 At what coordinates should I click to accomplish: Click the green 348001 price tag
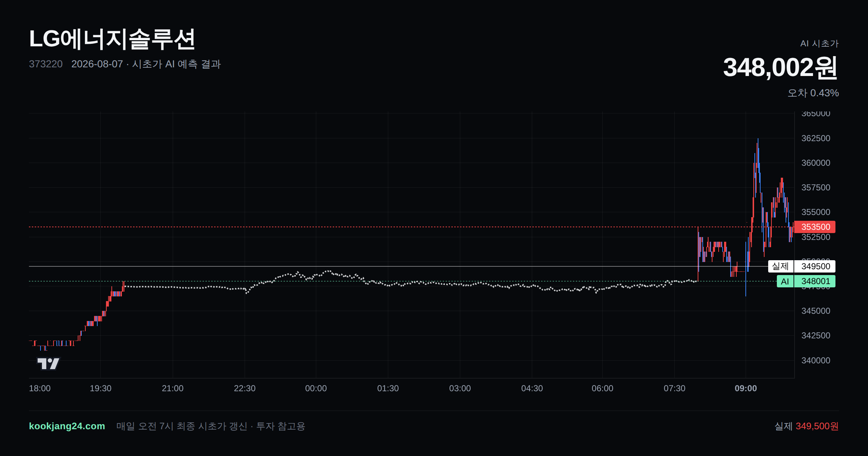click(x=815, y=281)
